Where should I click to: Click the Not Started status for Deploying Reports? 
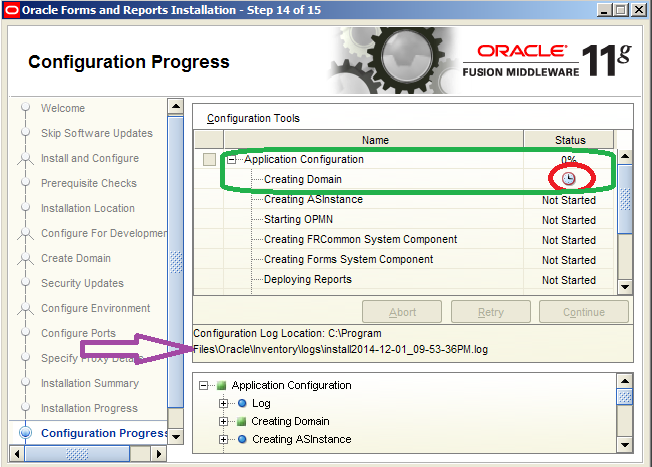coord(569,280)
